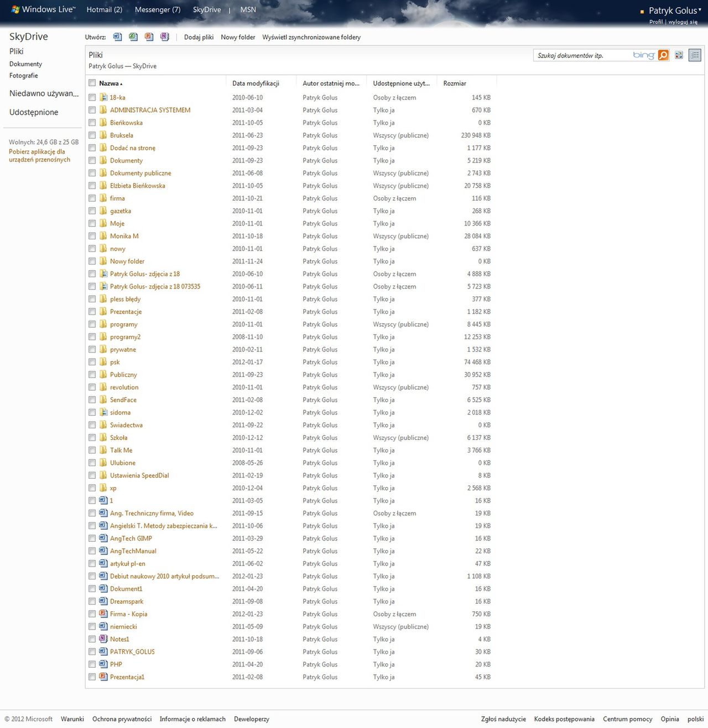Click the Word icon beside PATRYK_GOLUS
708x728 pixels.
pos(103,652)
